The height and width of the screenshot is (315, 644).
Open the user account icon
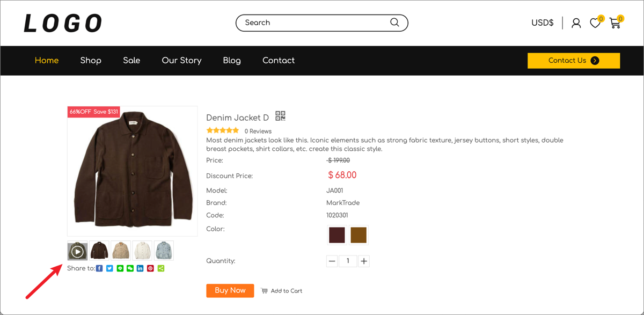576,23
